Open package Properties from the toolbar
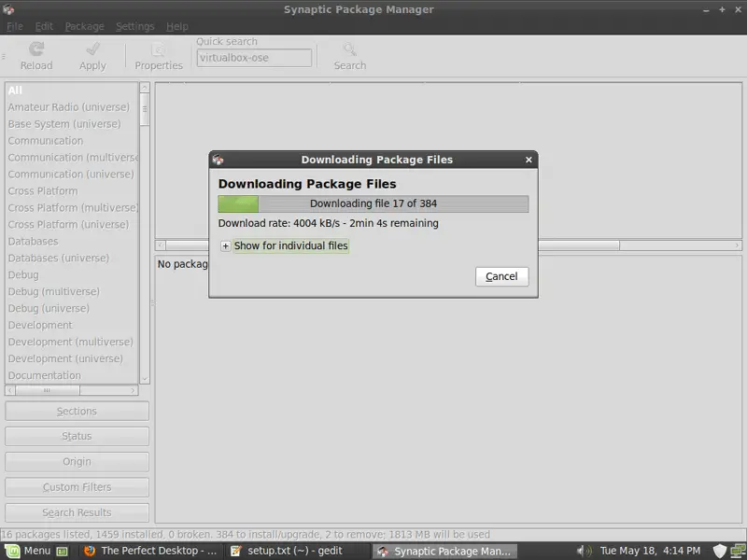The width and height of the screenshot is (747, 560). click(x=159, y=57)
